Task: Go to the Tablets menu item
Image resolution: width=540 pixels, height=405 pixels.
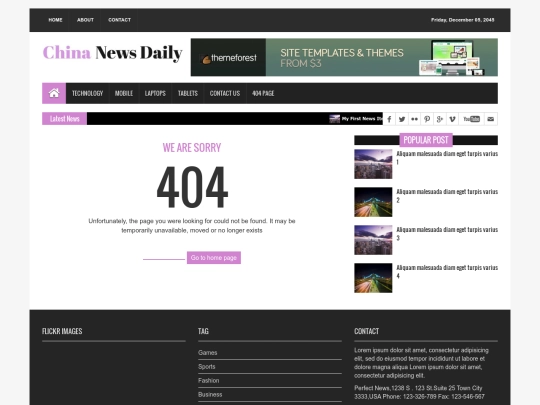Action: coord(188,93)
